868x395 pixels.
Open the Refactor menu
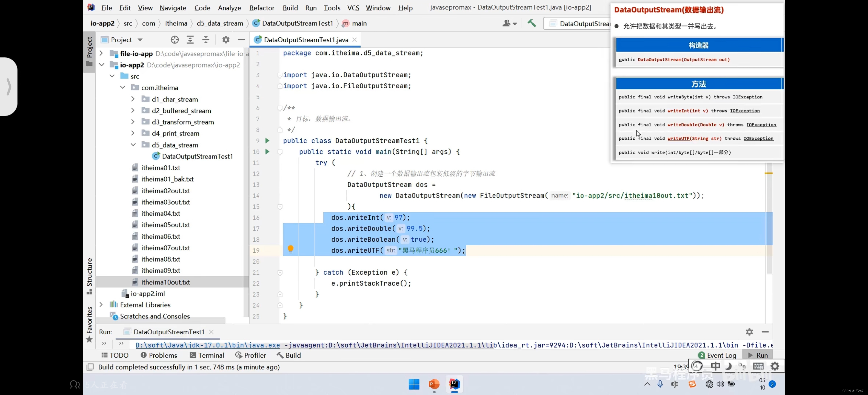tap(261, 8)
